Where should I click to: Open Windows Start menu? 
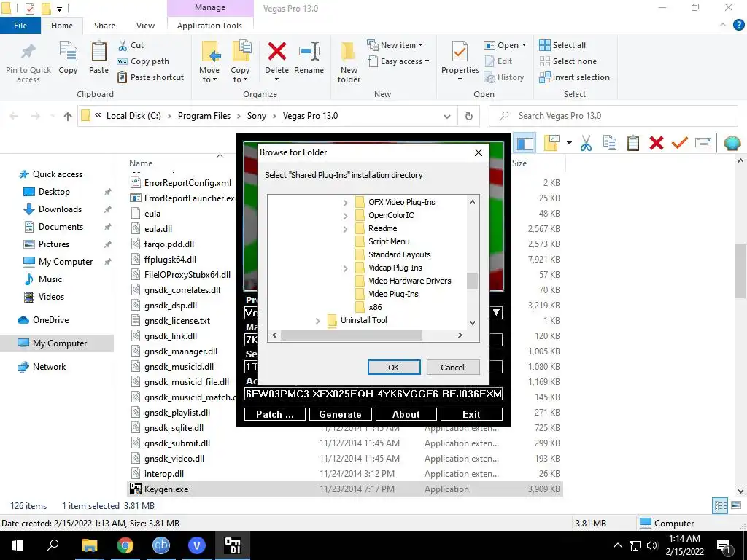[x=18, y=545]
